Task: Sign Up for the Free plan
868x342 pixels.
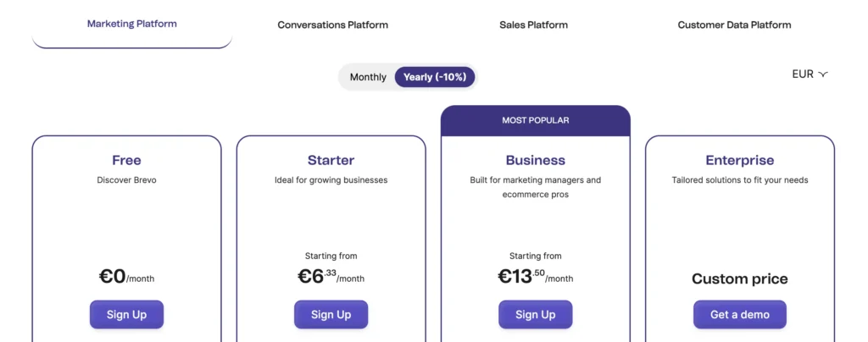Action: click(126, 314)
